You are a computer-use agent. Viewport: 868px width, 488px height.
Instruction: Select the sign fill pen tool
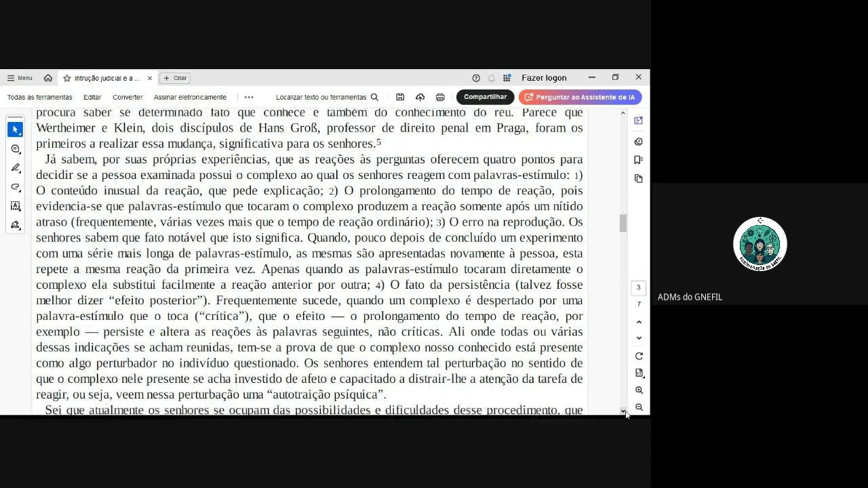[16, 225]
